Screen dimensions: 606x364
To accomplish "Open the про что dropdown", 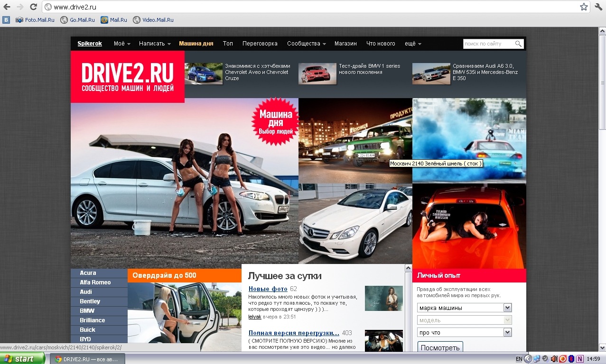I will coord(465,332).
